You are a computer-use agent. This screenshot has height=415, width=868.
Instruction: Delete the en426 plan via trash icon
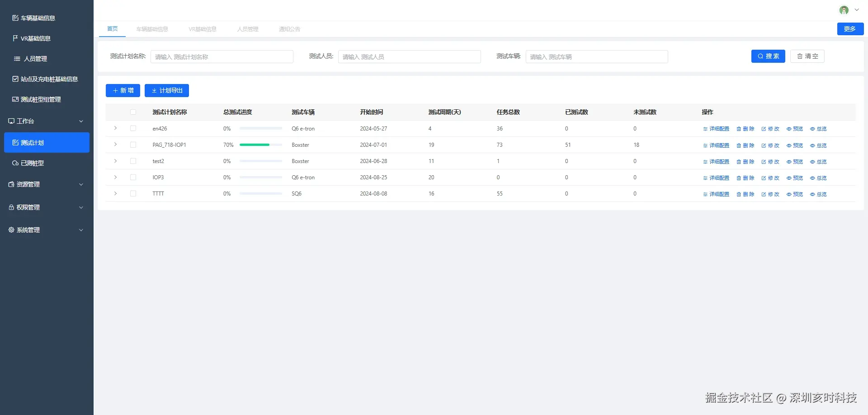745,129
